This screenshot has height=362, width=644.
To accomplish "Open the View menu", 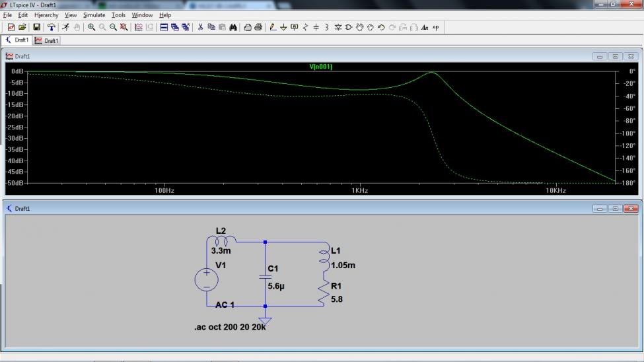I will click(x=71, y=15).
